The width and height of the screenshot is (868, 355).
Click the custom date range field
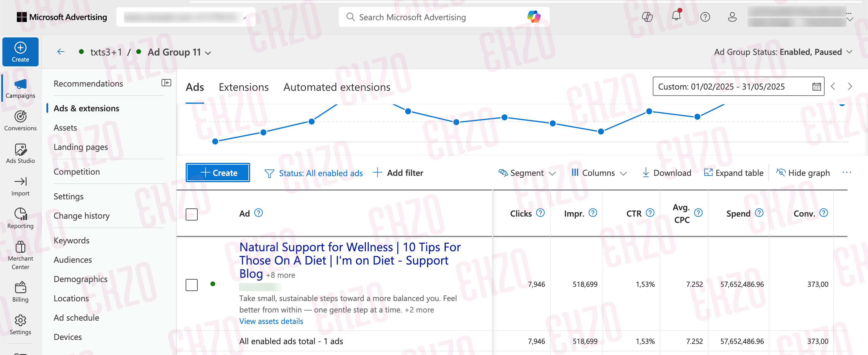click(738, 87)
